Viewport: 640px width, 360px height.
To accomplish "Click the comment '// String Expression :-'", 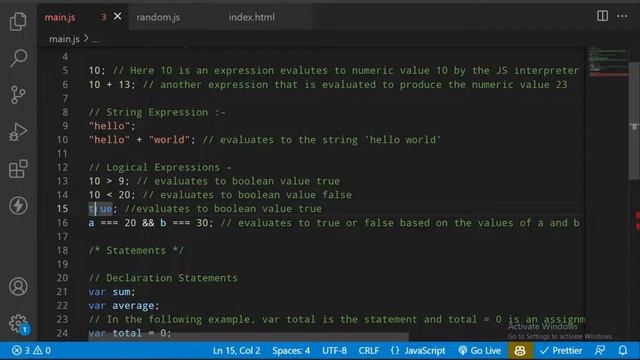I will 157,112.
